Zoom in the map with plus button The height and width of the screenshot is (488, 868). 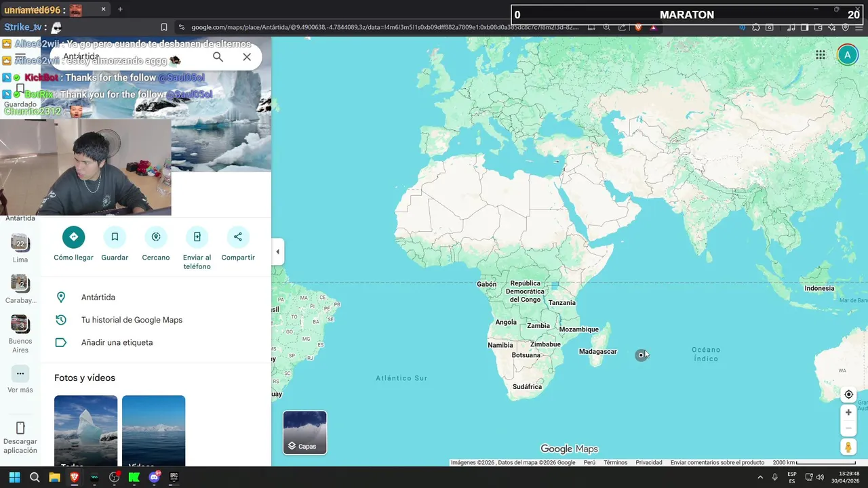[x=848, y=412]
